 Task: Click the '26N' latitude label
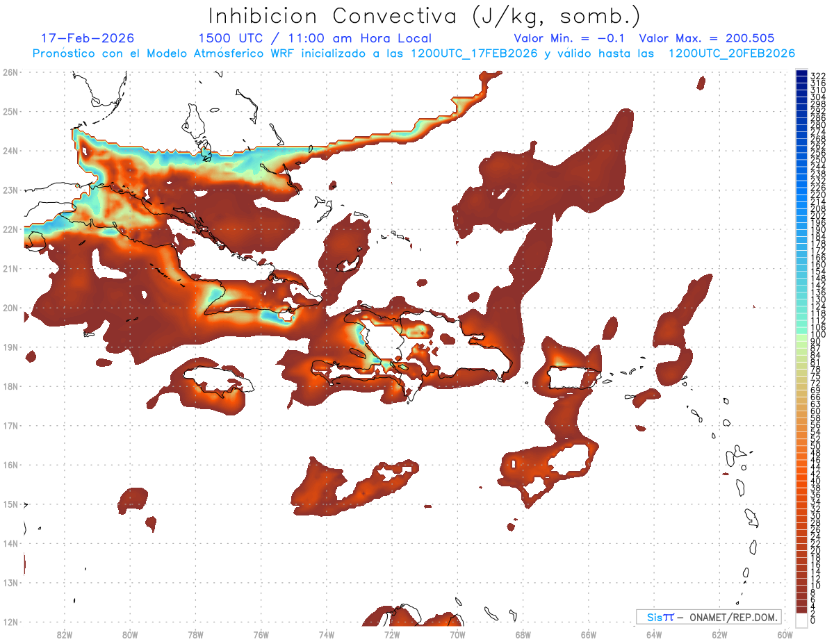(10, 72)
